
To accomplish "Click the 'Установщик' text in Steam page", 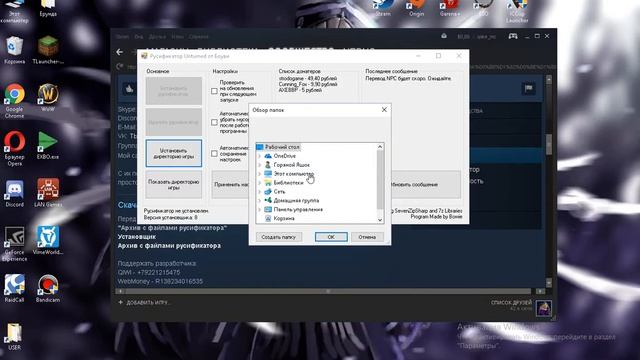I will 137,237.
